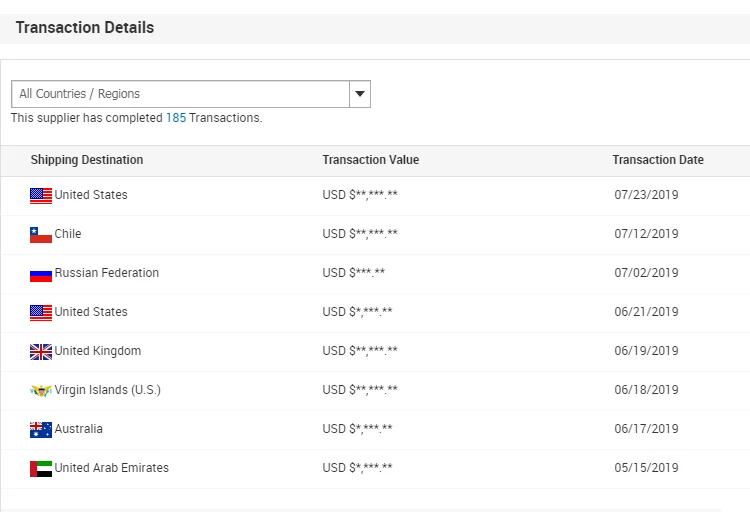Click the All Countries / Regions text field
Screen dimensions: 750x512
click(x=180, y=94)
